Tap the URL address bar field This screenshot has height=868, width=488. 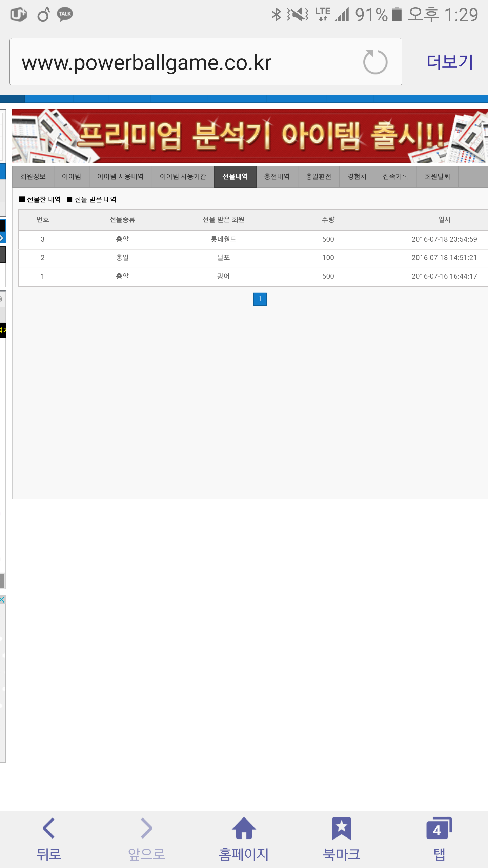point(206,62)
